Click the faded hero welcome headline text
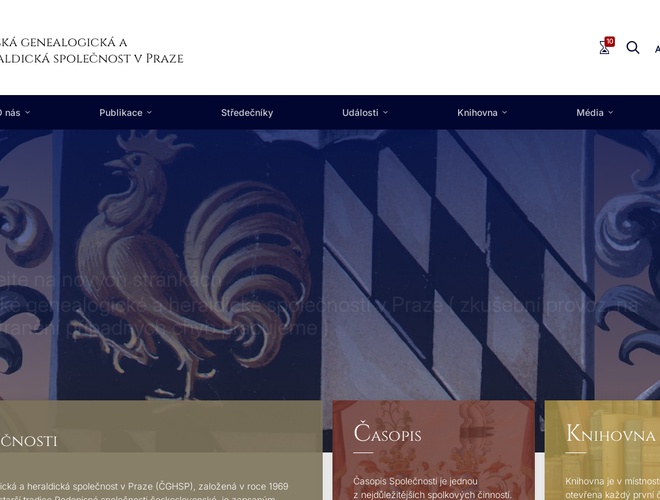Viewport: 660px width, 500px height. [318, 305]
